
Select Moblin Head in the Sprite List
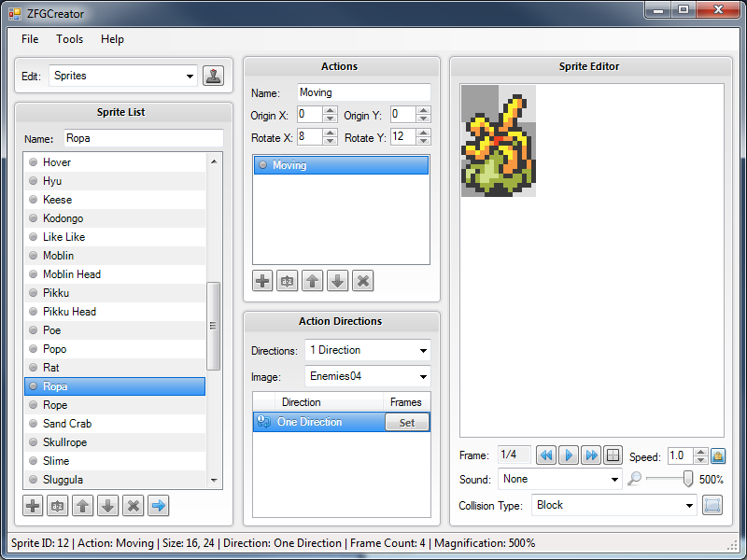tap(115, 274)
